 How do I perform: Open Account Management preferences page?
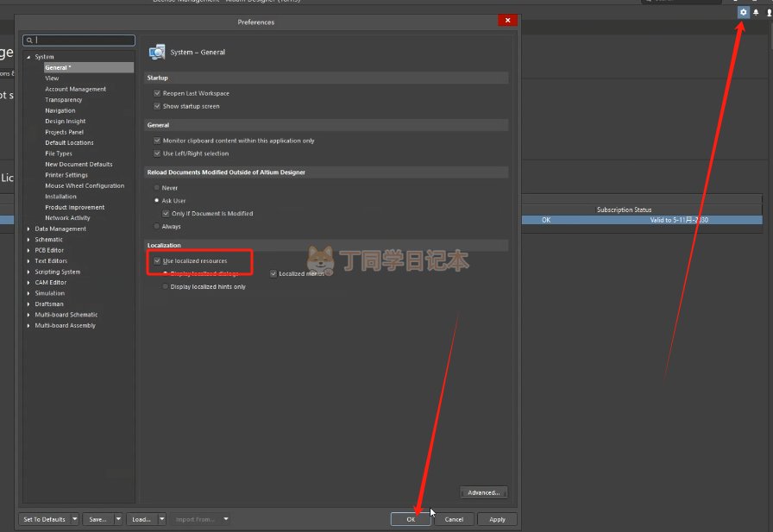[x=75, y=89]
